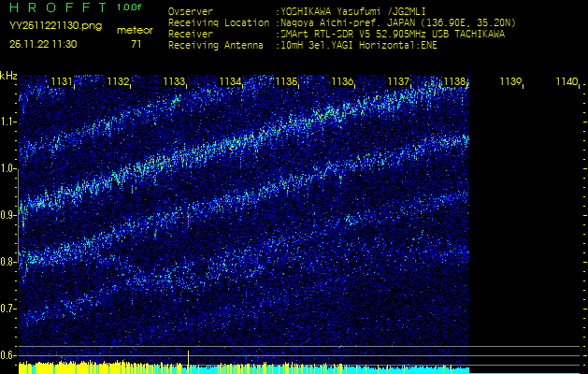588x374 pixels.
Task: Click the 'Receiving Location' field label
Action: (219, 23)
